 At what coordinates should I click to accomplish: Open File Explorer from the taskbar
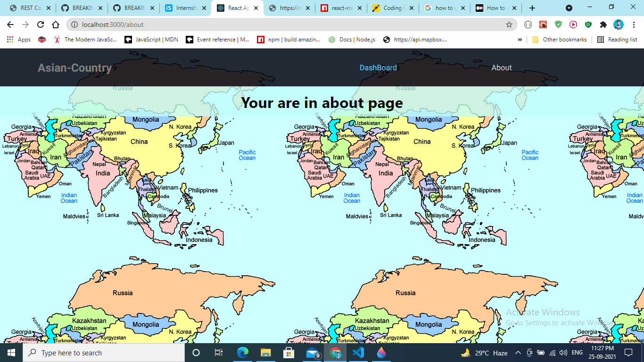click(266, 353)
